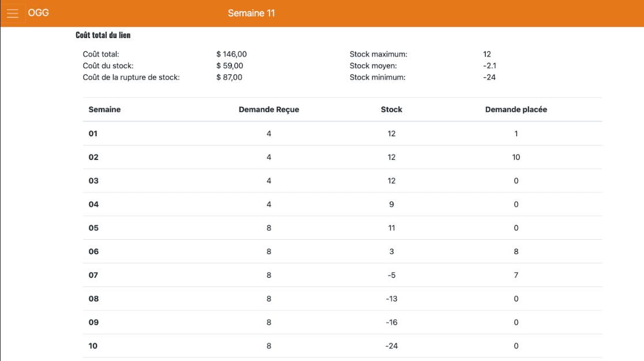
Task: Click the Semaine 11 header title
Action: [251, 13]
